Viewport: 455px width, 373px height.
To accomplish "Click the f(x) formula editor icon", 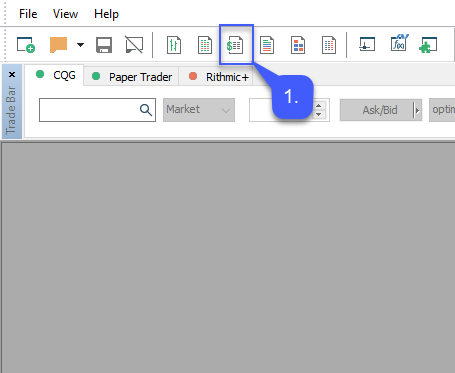I will pyautogui.click(x=399, y=43).
